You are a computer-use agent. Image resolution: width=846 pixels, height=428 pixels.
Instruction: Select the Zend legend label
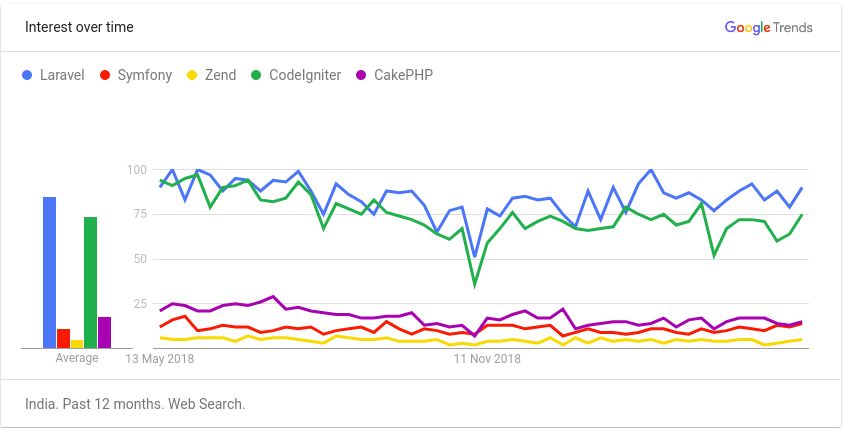pos(220,75)
